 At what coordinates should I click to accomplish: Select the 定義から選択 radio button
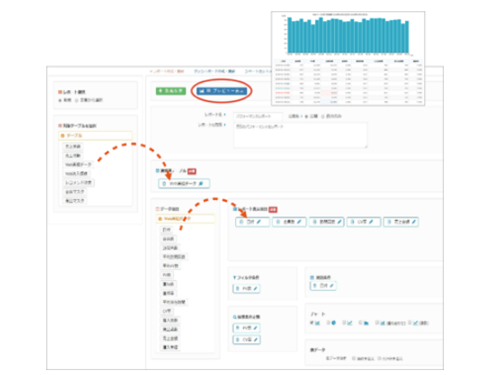[76, 100]
